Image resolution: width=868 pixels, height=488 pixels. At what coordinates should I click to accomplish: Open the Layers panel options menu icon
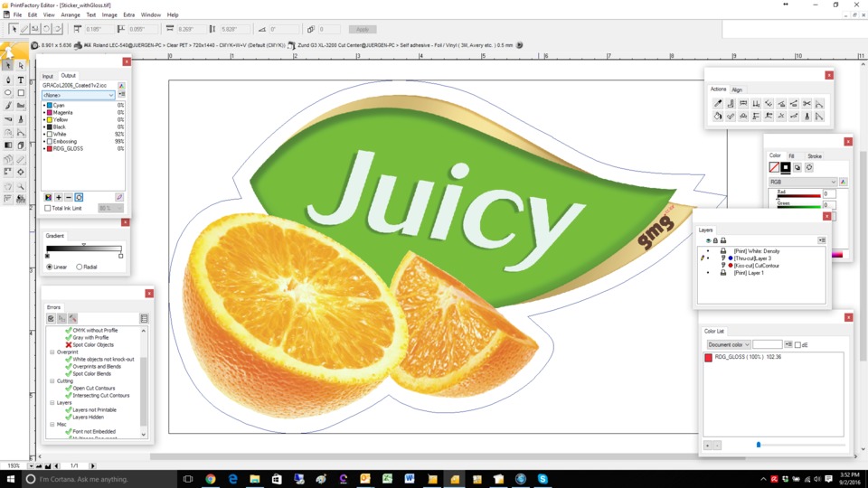(x=822, y=240)
